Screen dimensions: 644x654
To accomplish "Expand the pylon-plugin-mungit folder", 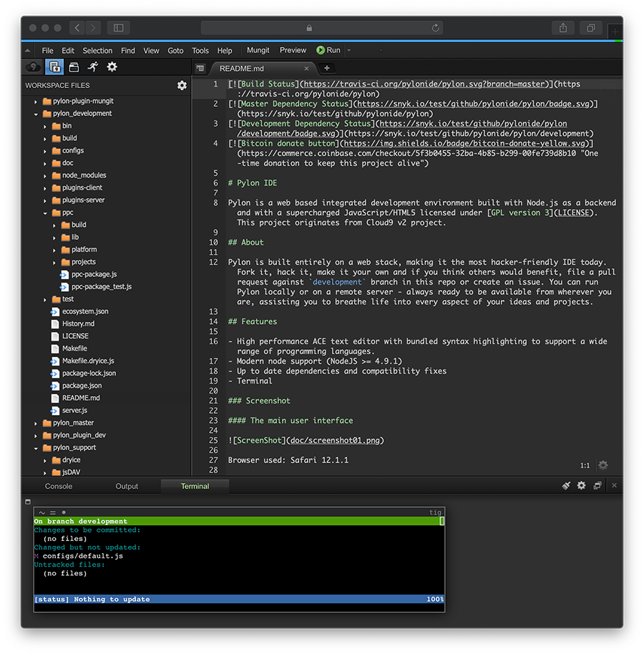I will (36, 102).
